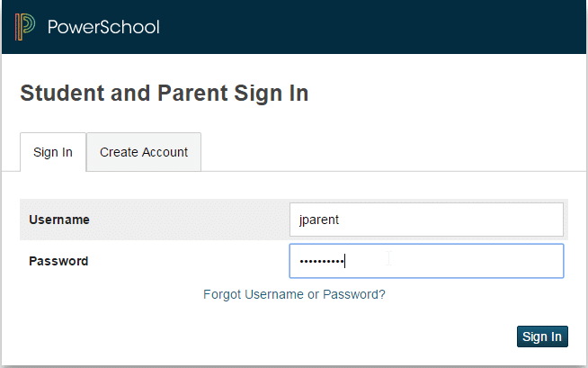Focus the Username input field
The width and height of the screenshot is (588, 368).
(426, 220)
